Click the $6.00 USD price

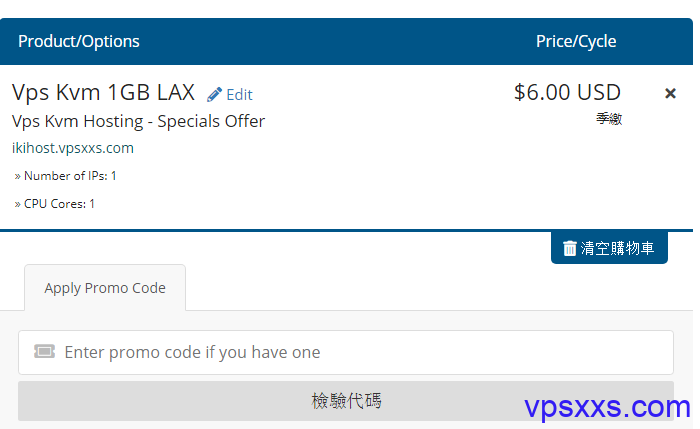pyautogui.click(x=567, y=92)
